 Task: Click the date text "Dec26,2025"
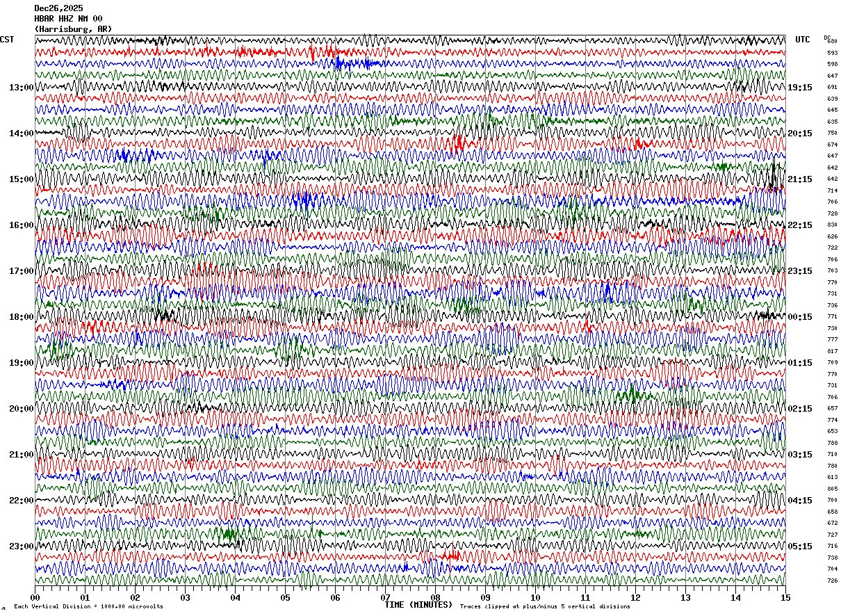click(x=58, y=8)
